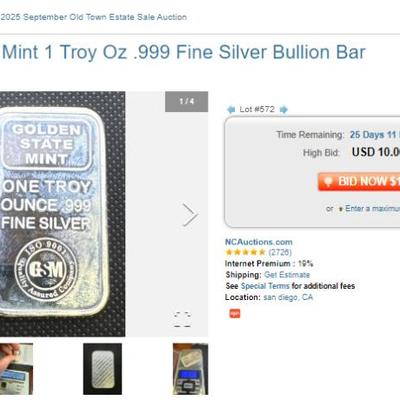The height and width of the screenshot is (400, 400).
Task: Click bullet beside Enter a maximum bid
Action: point(341,209)
